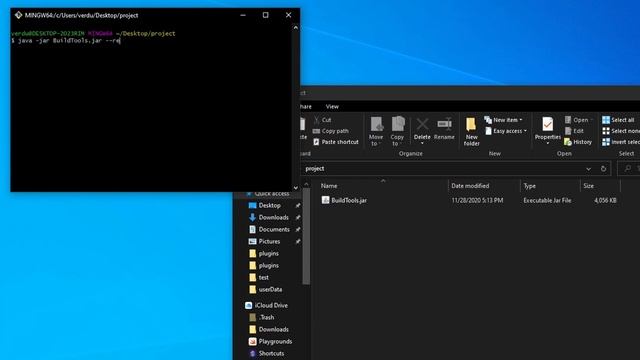The image size is (640, 360).
Task: Open the New item menu
Action: (x=503, y=120)
